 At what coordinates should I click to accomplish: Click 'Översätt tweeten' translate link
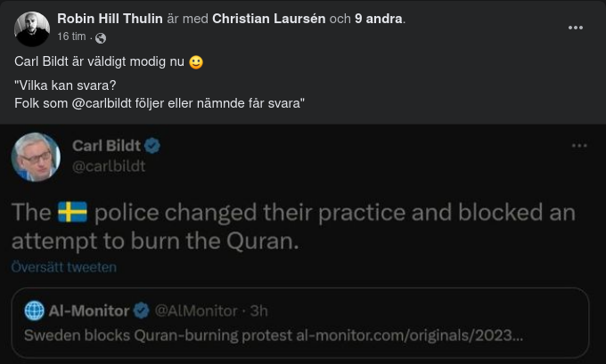click(63, 267)
